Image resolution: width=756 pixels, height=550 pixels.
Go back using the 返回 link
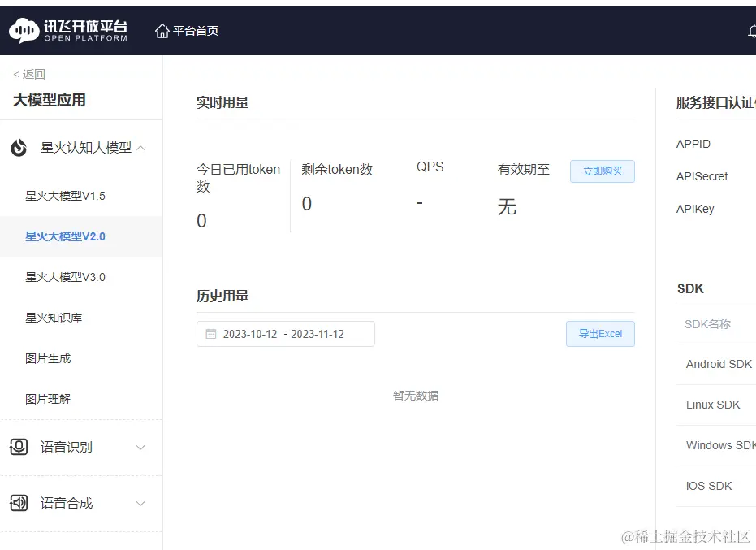[29, 74]
